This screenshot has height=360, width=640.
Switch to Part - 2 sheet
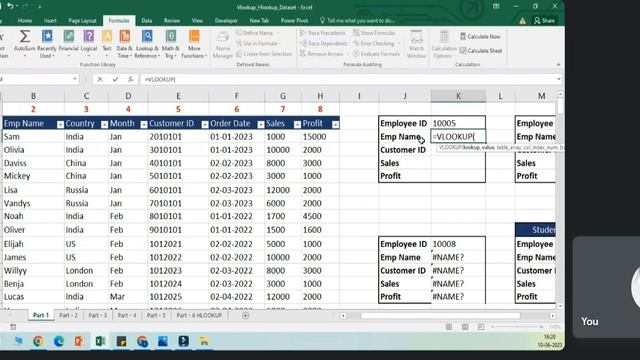point(68,316)
